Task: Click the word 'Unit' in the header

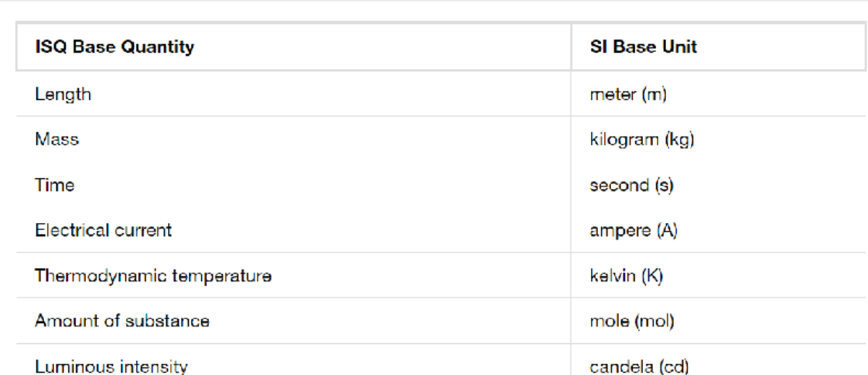Action: pos(682,48)
